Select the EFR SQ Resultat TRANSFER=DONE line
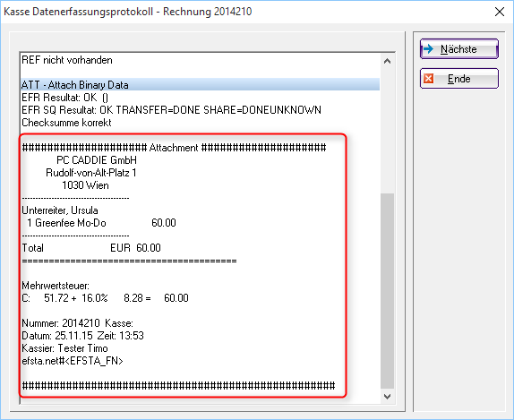Image resolution: width=514 pixels, height=420 pixels. point(171,110)
